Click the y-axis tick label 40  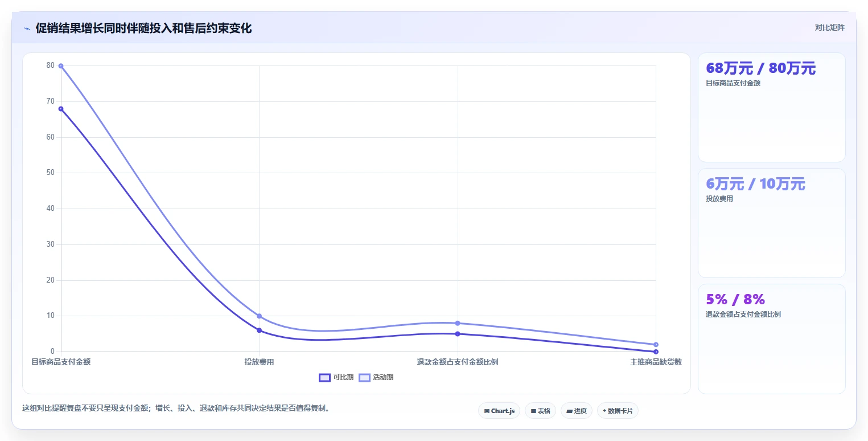click(x=51, y=209)
